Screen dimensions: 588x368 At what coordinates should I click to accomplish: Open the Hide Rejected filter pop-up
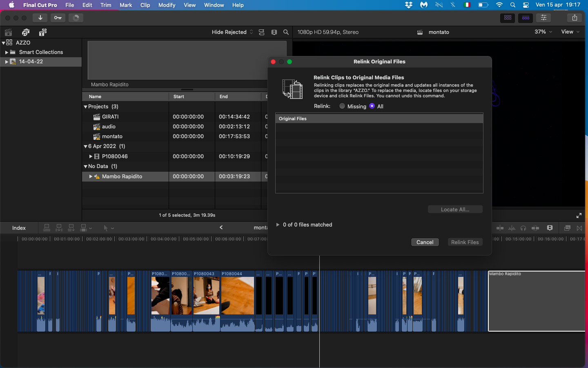[232, 32]
